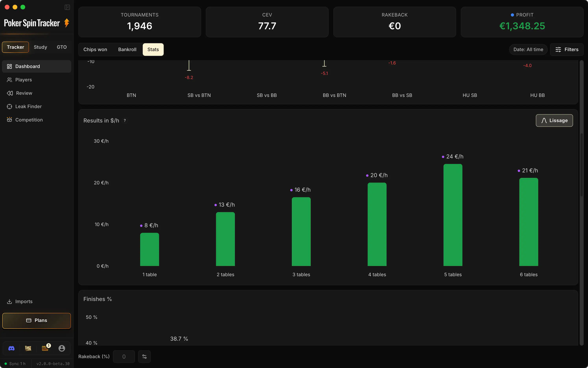
Task: Open the treasure map icon
Action: click(x=28, y=348)
